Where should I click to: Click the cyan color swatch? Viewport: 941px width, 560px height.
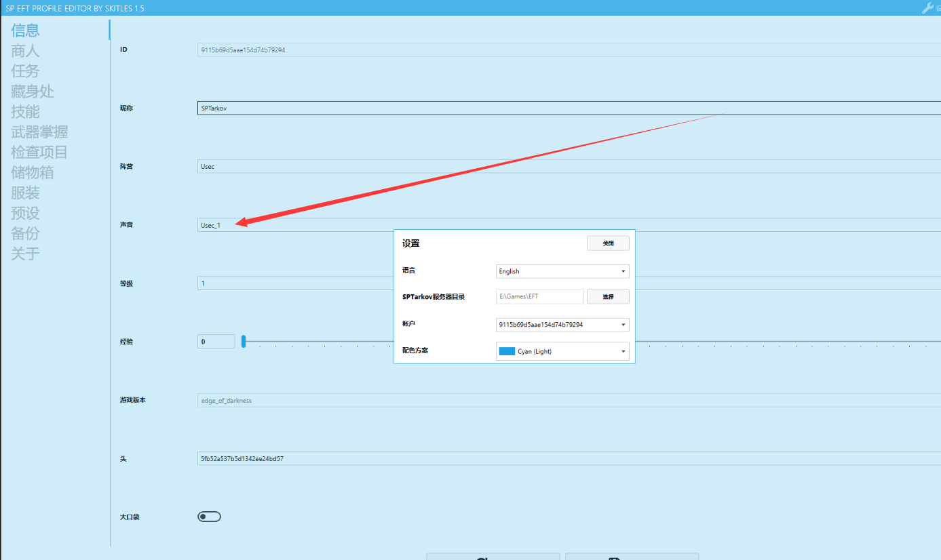point(507,351)
